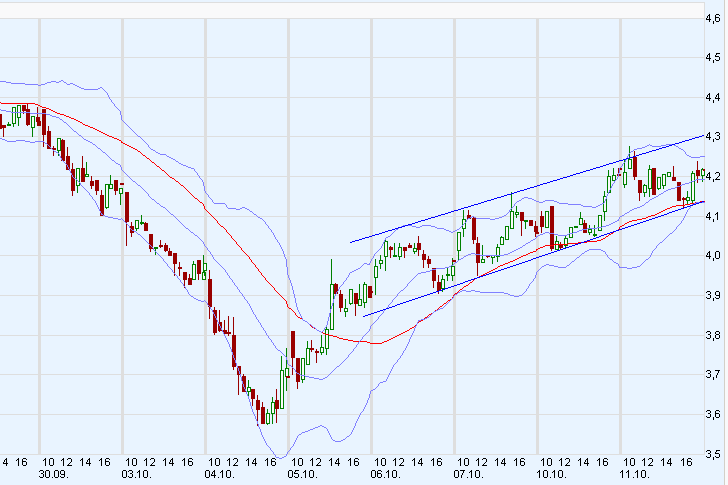The image size is (728, 485).
Task: Select the 10.10. date label
Action: click(552, 474)
